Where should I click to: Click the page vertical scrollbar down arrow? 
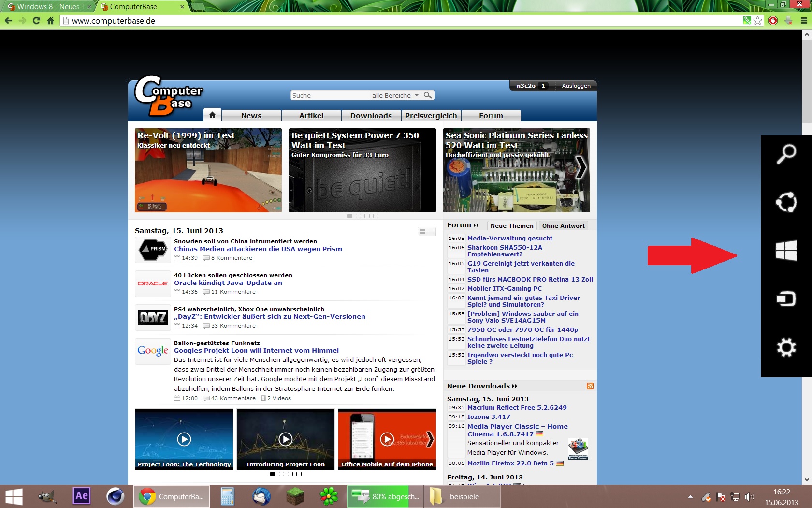(x=807, y=479)
